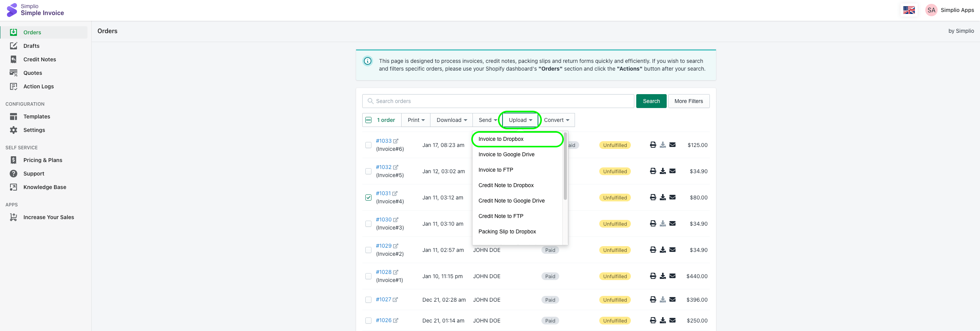Choose Packing Slip to Dropbox
The height and width of the screenshot is (331, 980).
pyautogui.click(x=518, y=231)
